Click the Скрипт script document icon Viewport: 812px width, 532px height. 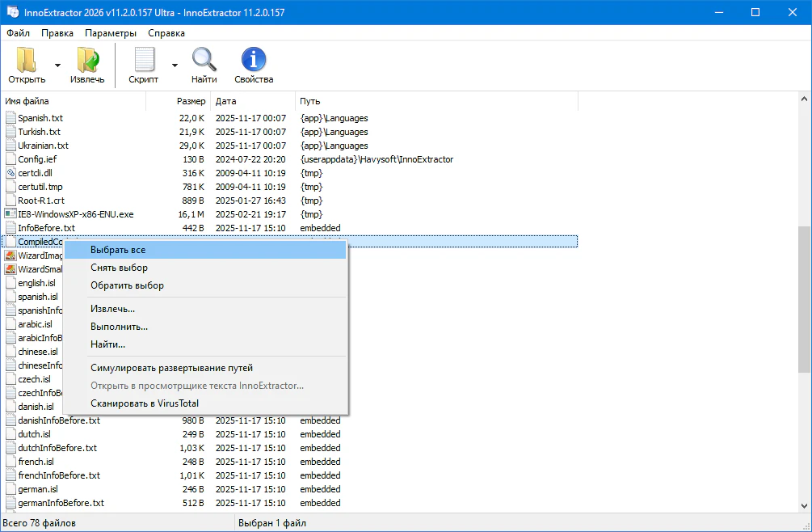[x=144, y=61]
